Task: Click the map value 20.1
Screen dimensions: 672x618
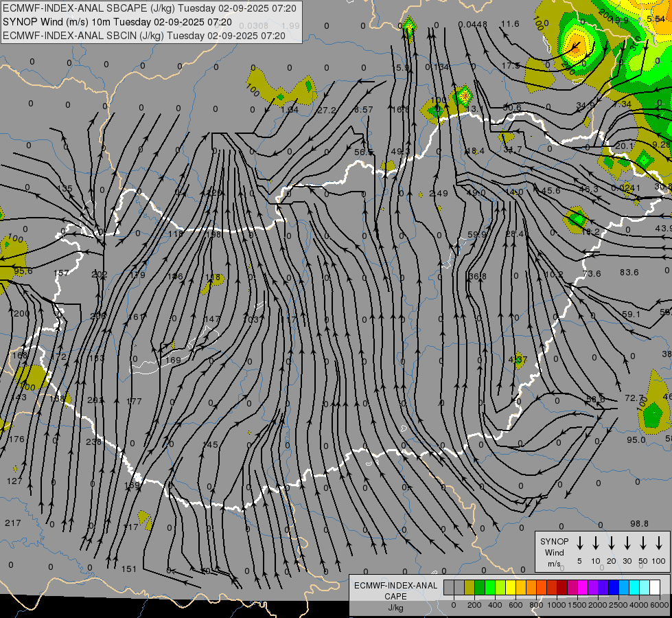Action: point(625,146)
